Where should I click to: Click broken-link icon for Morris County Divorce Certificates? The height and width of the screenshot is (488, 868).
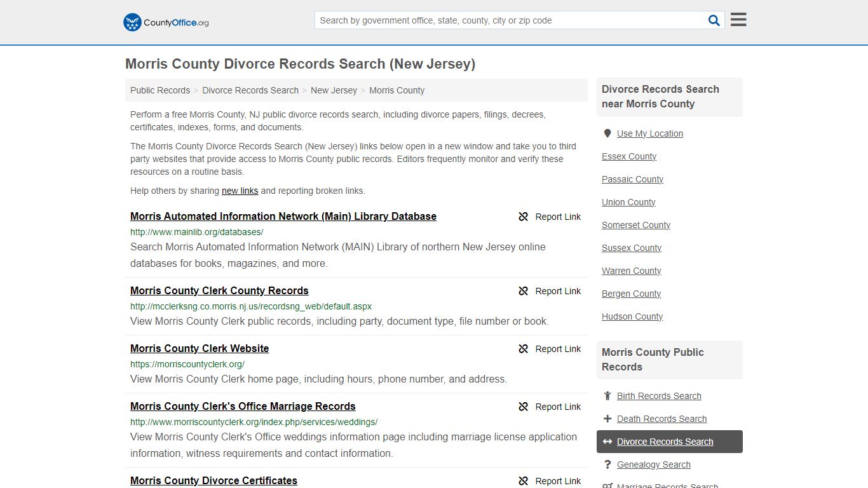pos(524,481)
